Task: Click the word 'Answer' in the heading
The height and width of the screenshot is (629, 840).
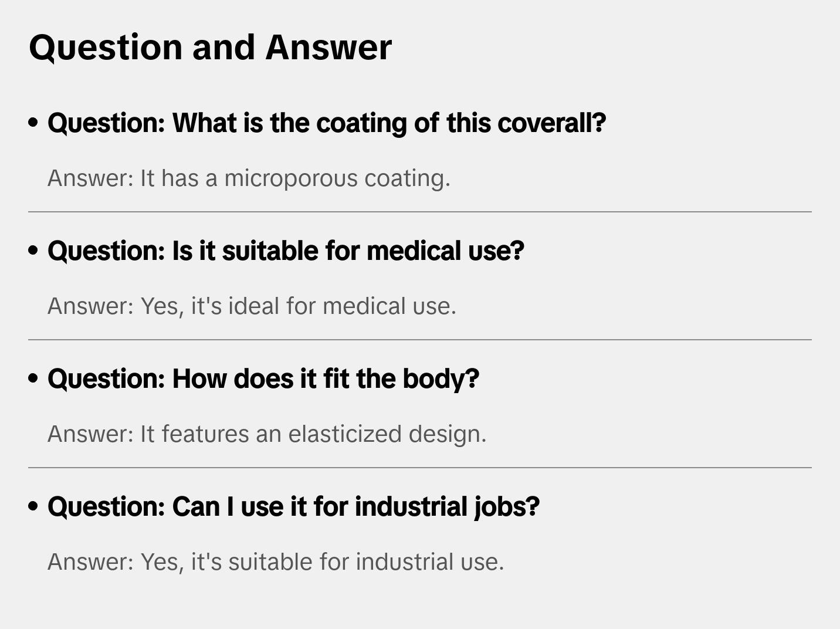Action: (x=328, y=48)
